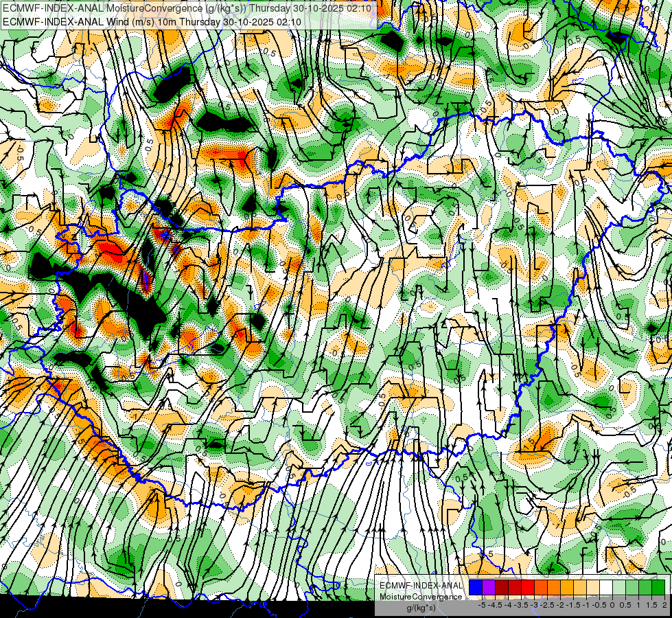
Task: Pick legend swatch between -3 and -2.5
Action: tap(541, 587)
